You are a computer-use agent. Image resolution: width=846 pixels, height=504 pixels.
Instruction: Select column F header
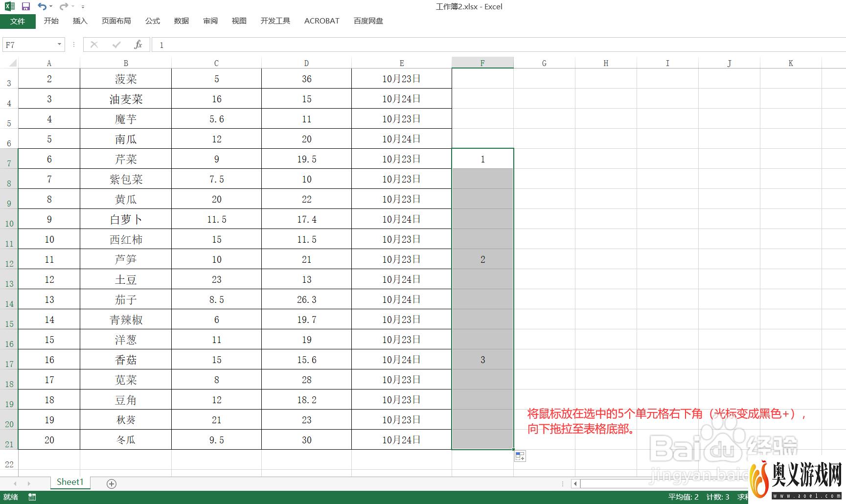[x=482, y=63]
